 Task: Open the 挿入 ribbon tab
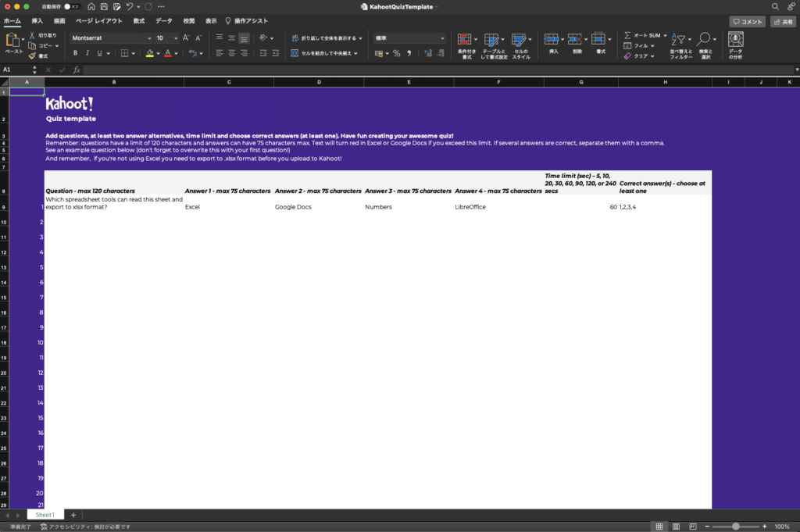[37, 21]
